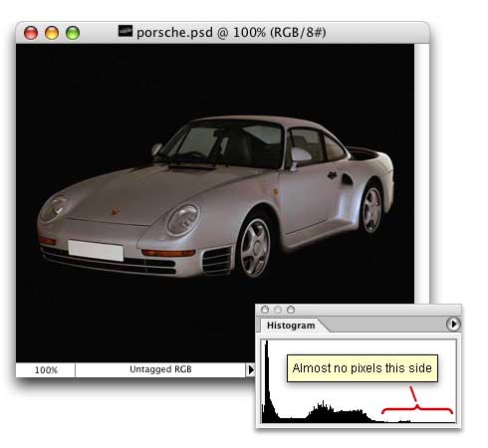Image resolution: width=488 pixels, height=448 pixels.
Task: Click the car's right front headlight
Action: pos(183,219)
